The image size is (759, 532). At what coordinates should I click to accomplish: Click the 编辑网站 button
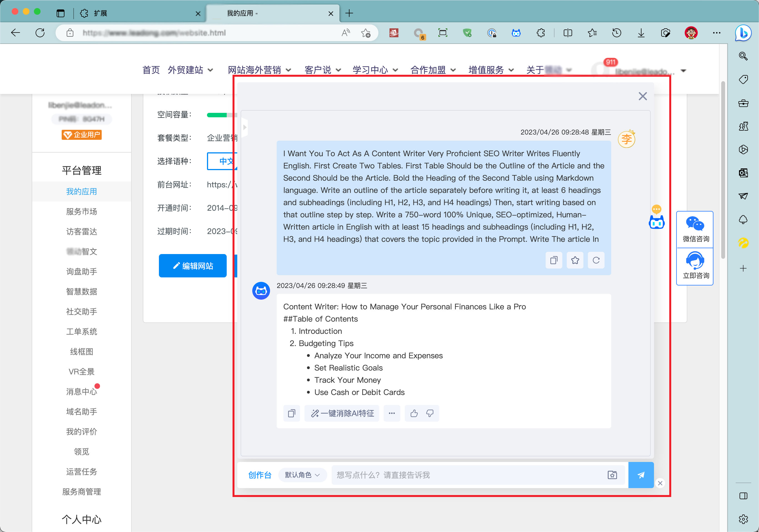(x=193, y=266)
